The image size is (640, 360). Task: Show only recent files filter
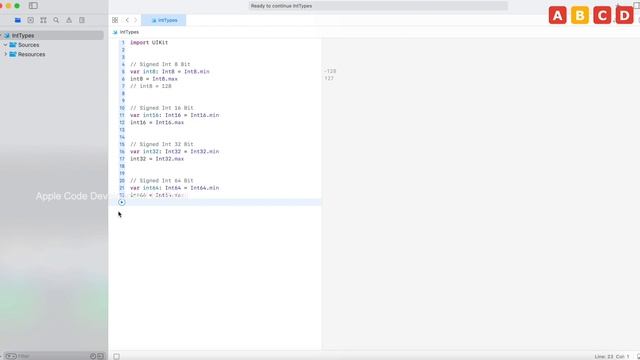pos(93,356)
